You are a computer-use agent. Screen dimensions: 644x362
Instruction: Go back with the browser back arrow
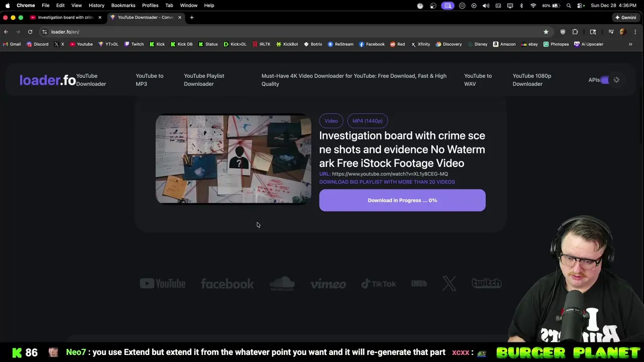point(6,32)
